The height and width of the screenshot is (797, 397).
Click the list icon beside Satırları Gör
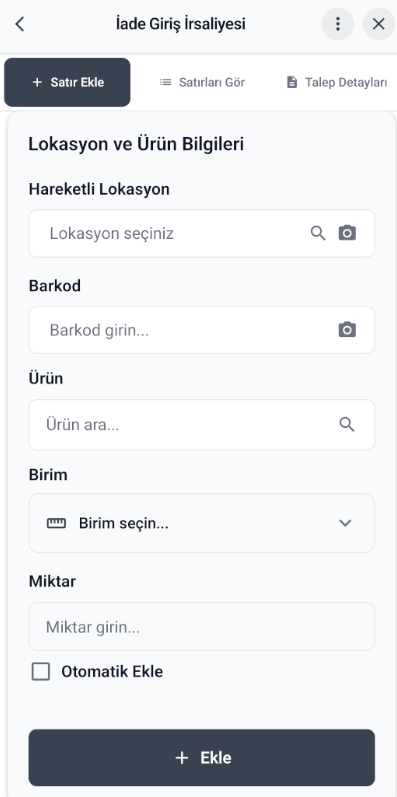(166, 82)
